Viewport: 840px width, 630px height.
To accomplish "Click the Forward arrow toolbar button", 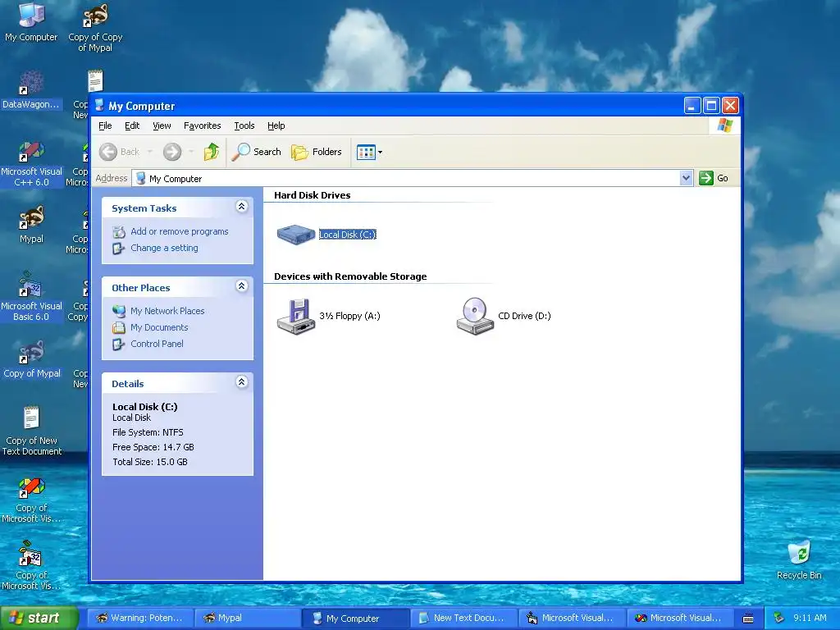I will [x=172, y=152].
